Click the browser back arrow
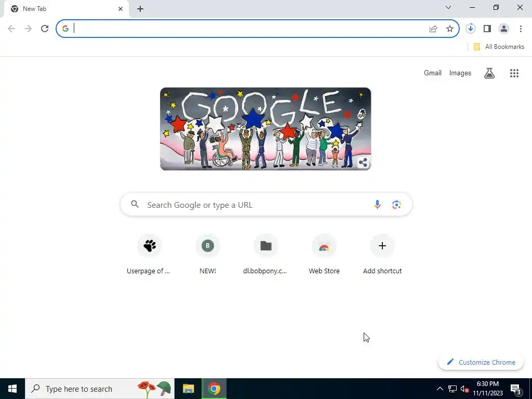 coord(11,29)
